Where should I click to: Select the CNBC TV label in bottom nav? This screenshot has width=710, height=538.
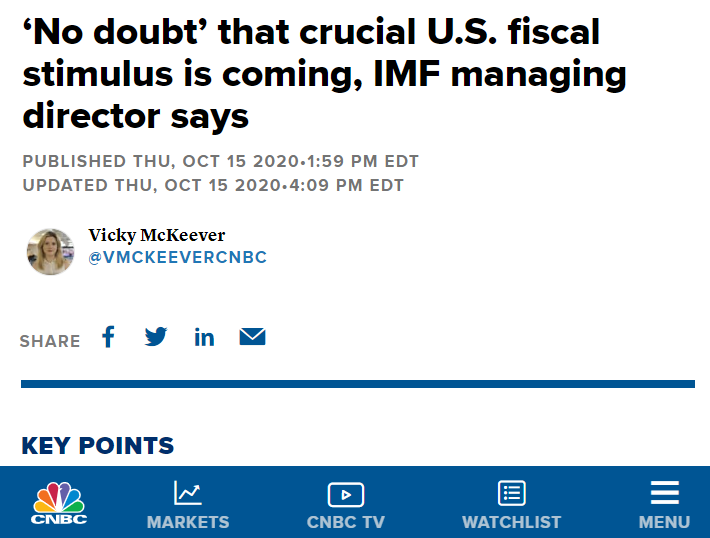click(x=345, y=522)
